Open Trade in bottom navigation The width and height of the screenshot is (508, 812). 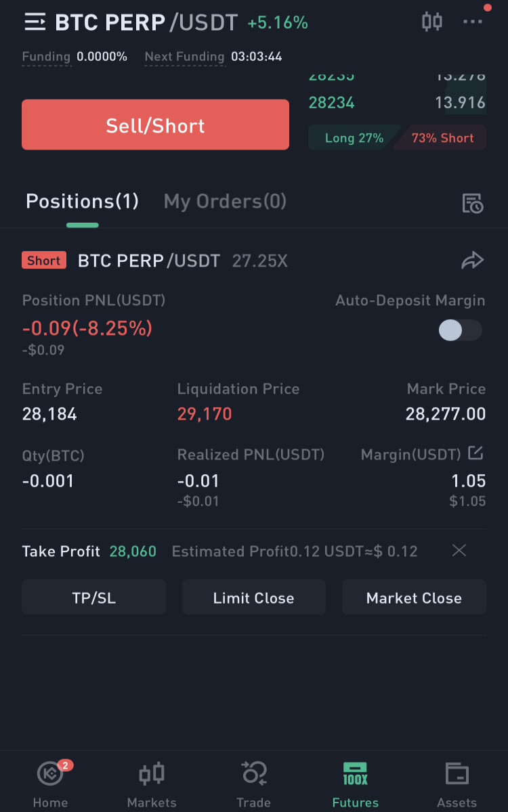tap(254, 784)
